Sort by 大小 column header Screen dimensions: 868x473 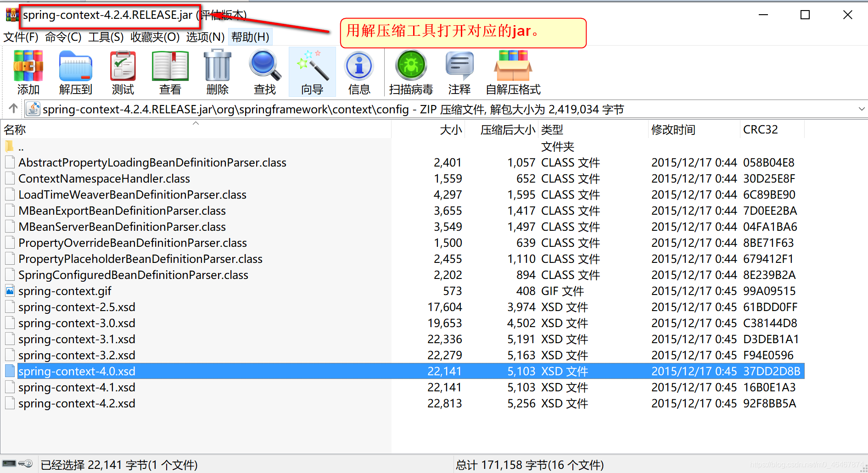pos(428,130)
